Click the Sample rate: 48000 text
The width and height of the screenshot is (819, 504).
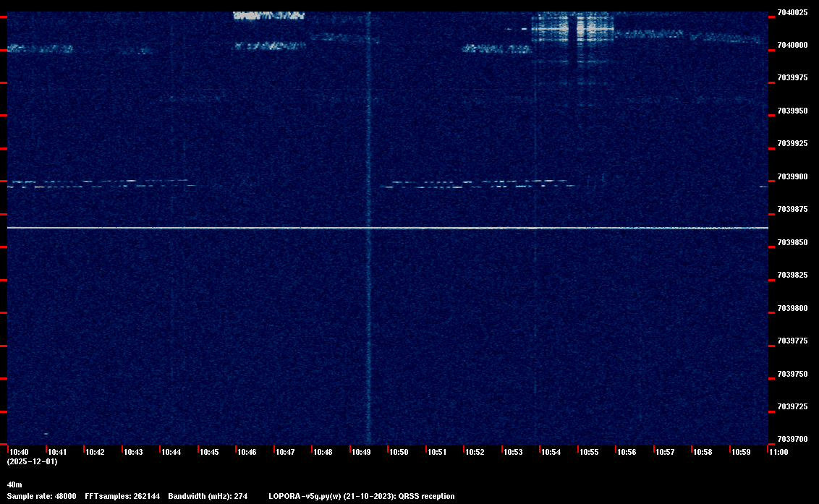tap(42, 496)
